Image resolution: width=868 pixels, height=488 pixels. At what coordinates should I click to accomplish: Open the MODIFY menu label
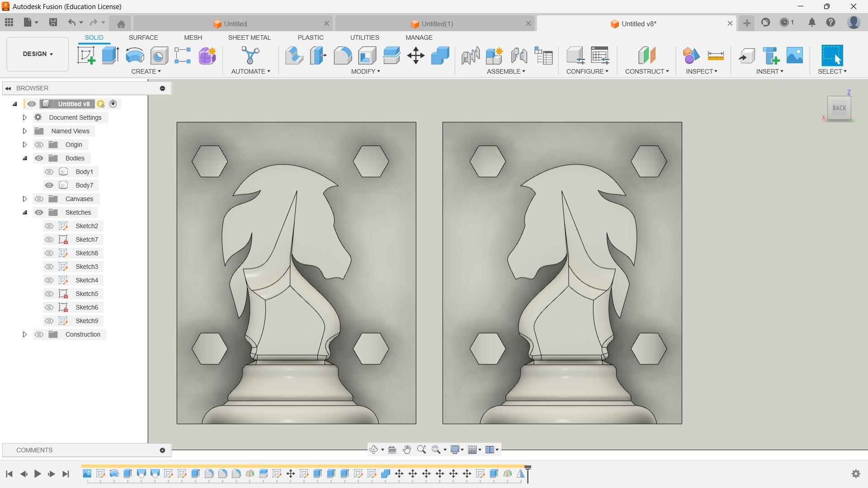(365, 71)
